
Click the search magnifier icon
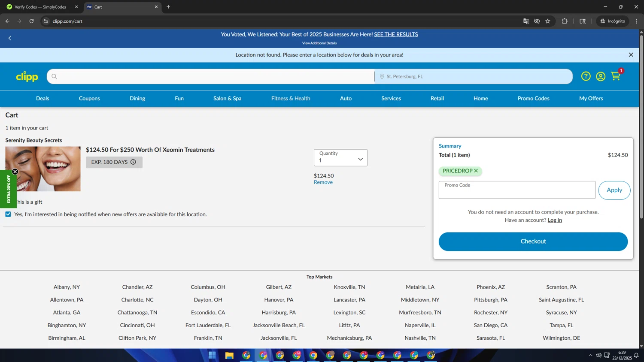coord(54,76)
